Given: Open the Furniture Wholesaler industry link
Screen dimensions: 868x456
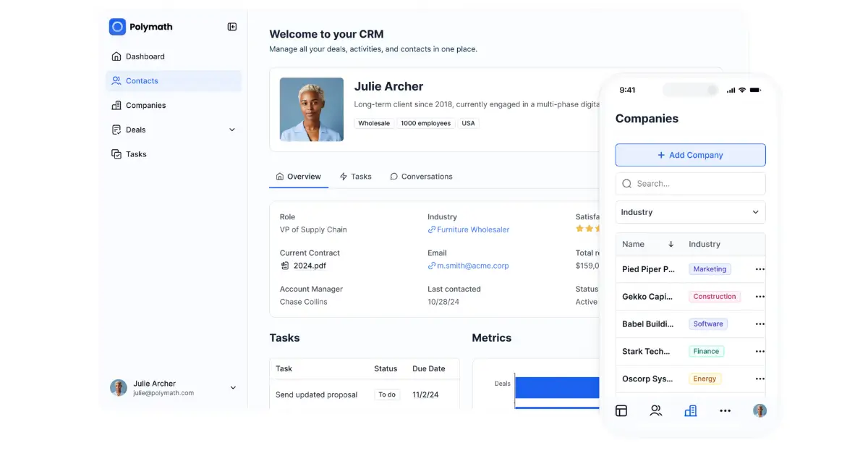Looking at the screenshot, I should coord(472,229).
